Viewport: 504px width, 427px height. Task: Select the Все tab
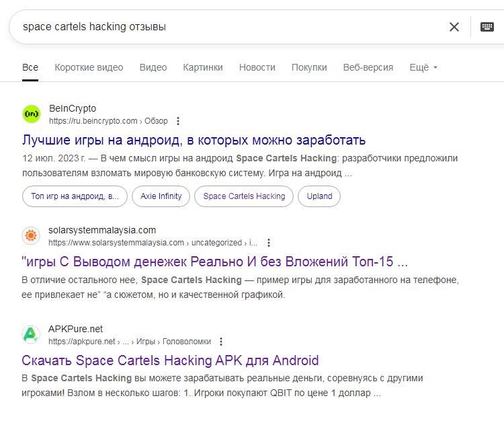tap(30, 67)
